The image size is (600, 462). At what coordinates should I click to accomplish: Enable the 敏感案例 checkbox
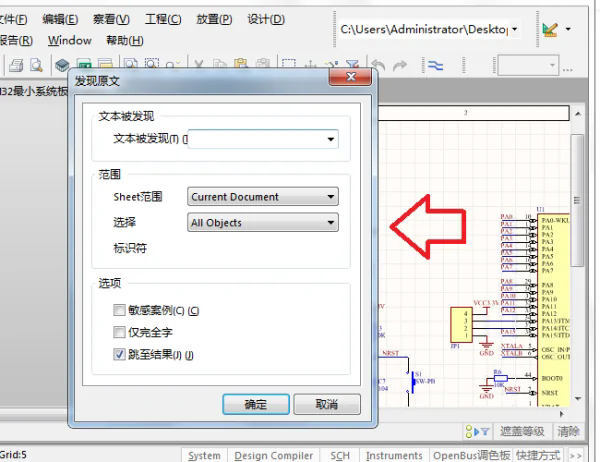click(x=119, y=310)
